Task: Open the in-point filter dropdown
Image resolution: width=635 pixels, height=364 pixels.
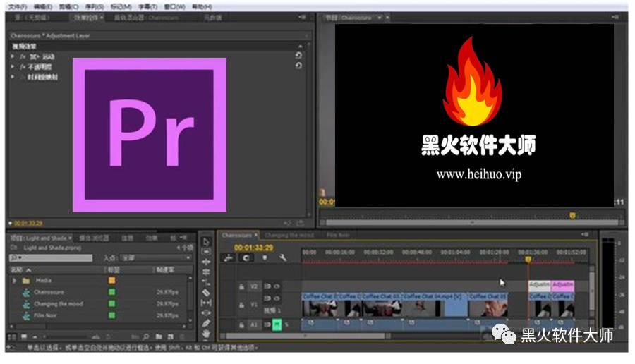Action: (x=155, y=258)
